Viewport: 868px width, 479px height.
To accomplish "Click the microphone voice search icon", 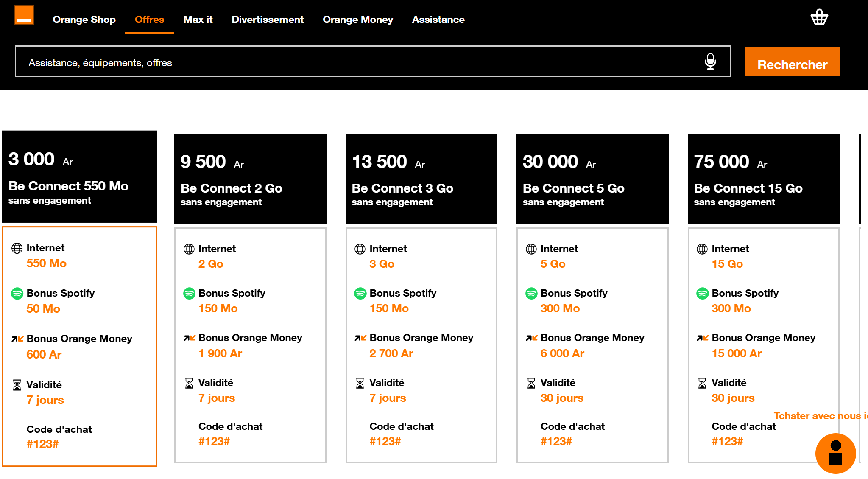I will [710, 62].
